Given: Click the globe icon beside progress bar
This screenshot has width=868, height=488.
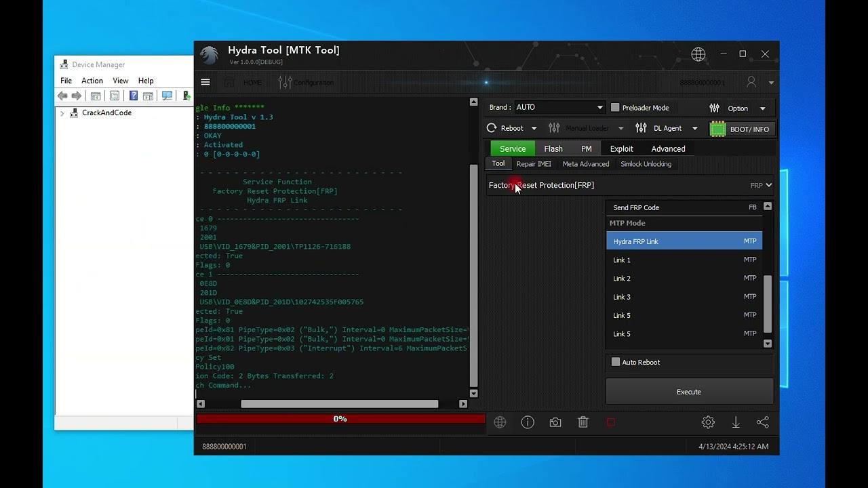Looking at the screenshot, I should click(500, 422).
